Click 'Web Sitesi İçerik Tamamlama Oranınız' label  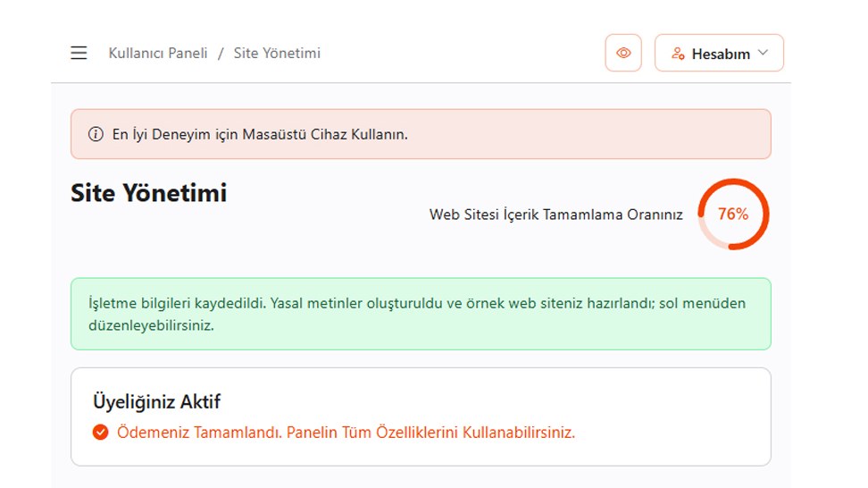click(555, 215)
